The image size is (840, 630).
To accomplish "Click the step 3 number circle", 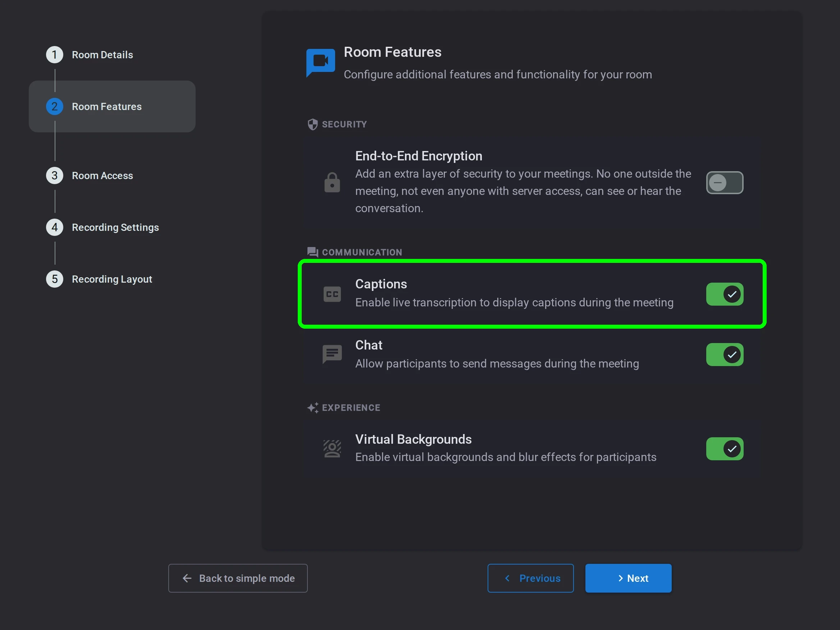I will [55, 175].
